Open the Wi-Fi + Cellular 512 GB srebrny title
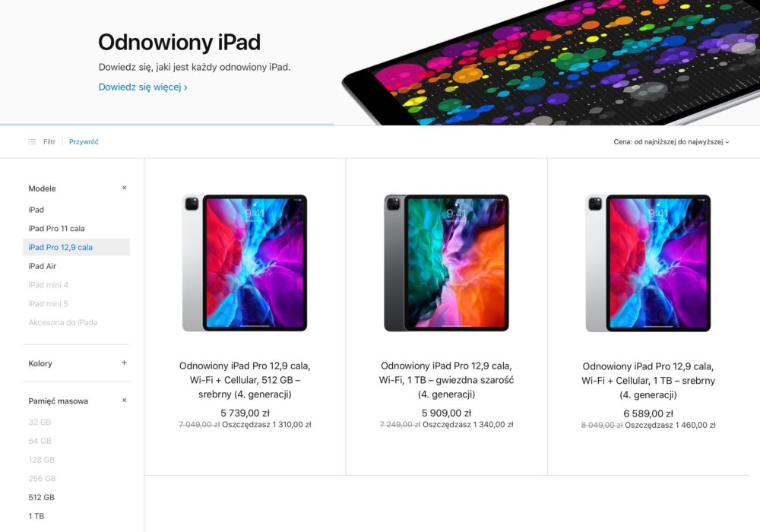 [245, 380]
